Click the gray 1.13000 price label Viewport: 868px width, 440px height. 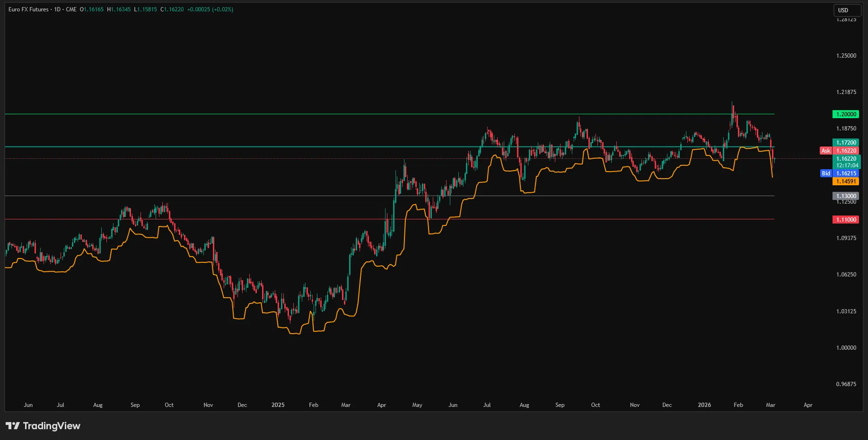pos(846,196)
